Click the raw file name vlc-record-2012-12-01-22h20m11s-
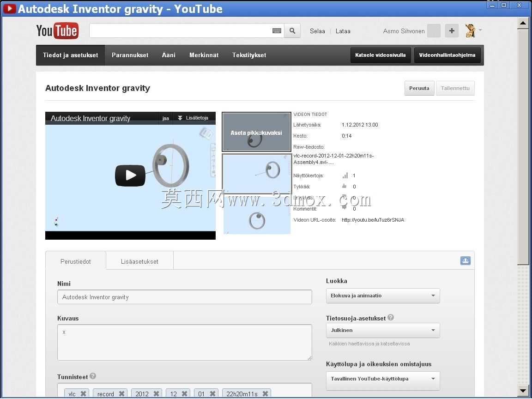This screenshot has height=399, width=532. [333, 156]
